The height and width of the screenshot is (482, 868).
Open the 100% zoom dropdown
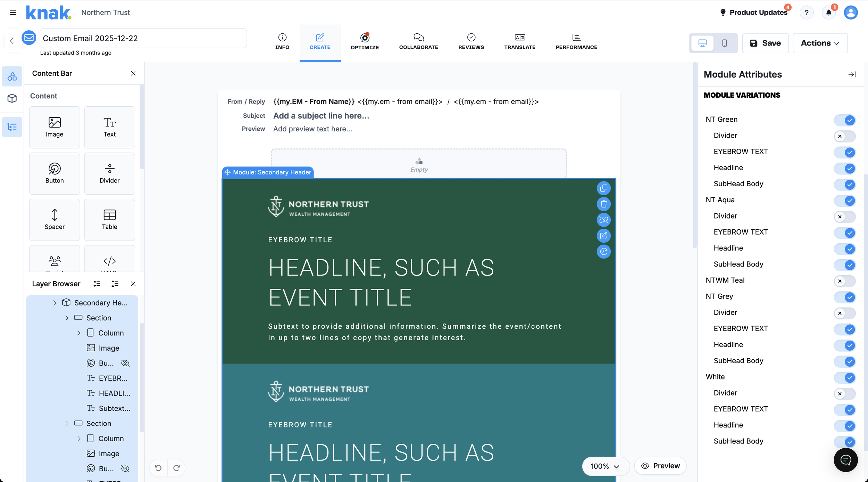point(605,466)
